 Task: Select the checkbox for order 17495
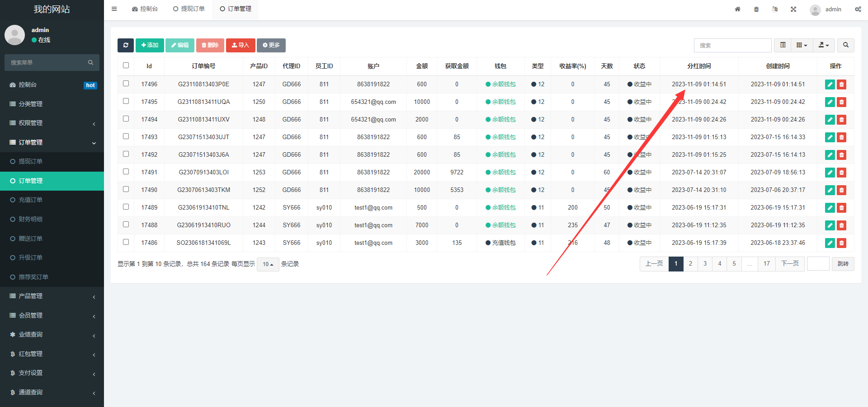126,101
